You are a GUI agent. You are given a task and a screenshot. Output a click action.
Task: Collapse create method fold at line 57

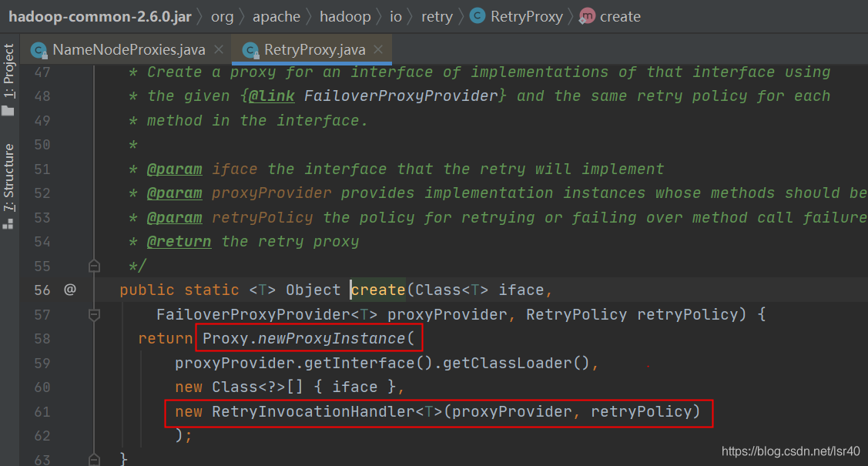click(94, 315)
